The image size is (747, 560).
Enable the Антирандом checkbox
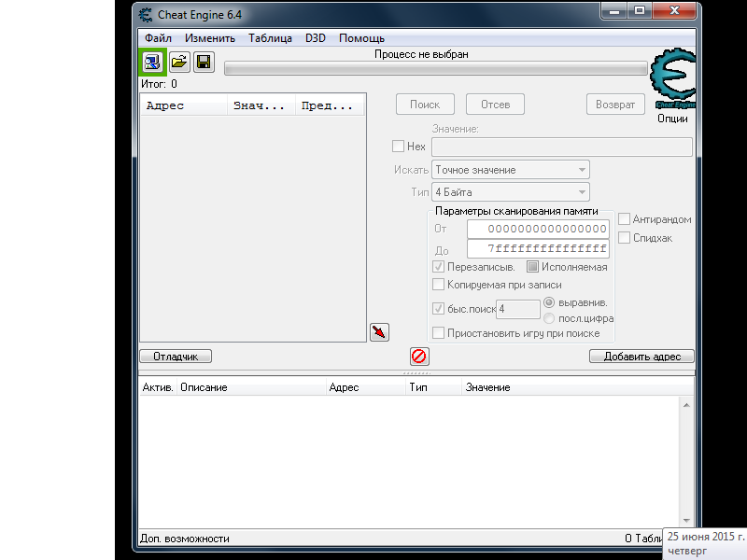tap(624, 219)
